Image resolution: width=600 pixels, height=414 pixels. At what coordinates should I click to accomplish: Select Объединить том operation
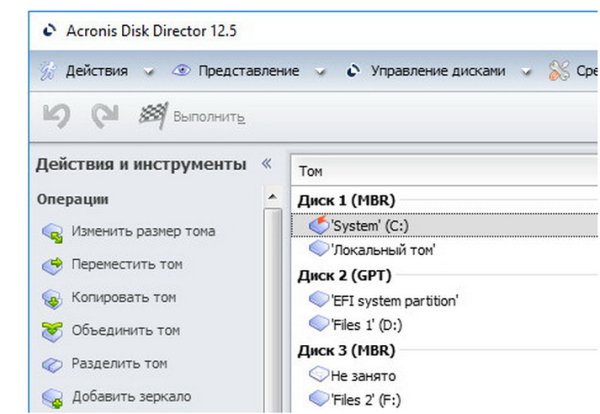pyautogui.click(x=126, y=330)
